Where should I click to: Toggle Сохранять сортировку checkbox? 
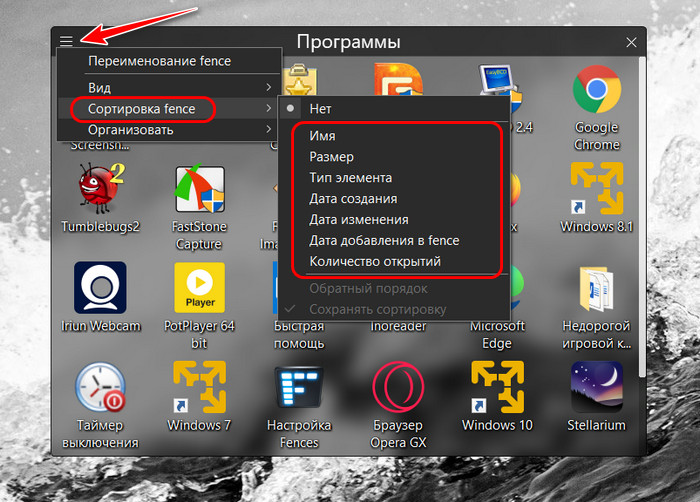click(x=394, y=309)
